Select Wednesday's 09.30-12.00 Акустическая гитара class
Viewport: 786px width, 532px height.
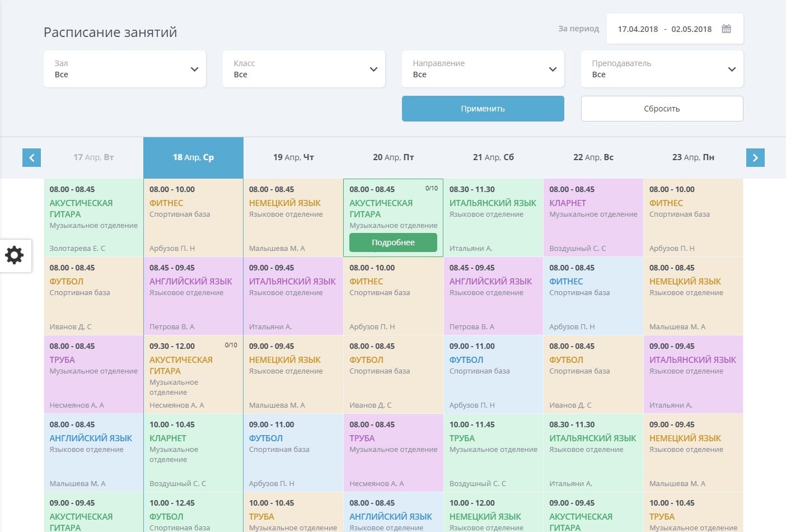click(193, 375)
